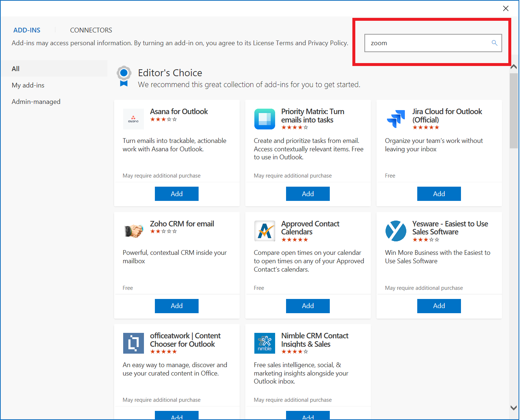Viewport: 520px width, 420px height.
Task: Open Yesware title link
Action: pos(450,228)
